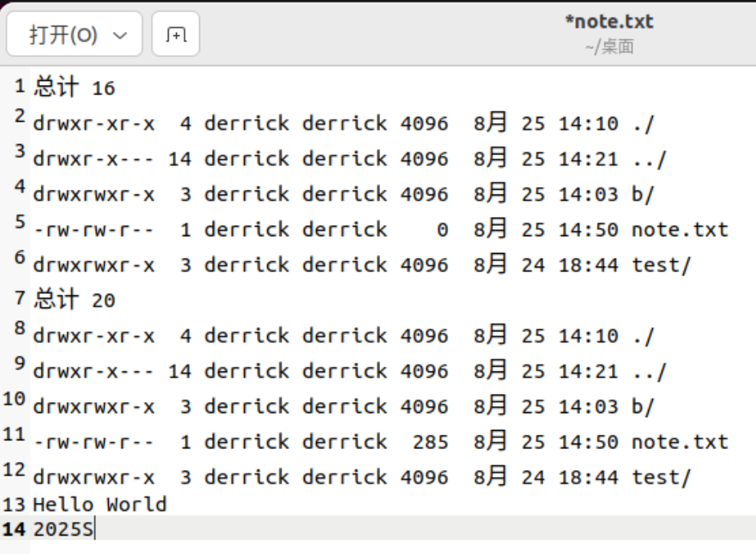
Task: Click b/ directory name on line 4
Action: click(x=642, y=195)
